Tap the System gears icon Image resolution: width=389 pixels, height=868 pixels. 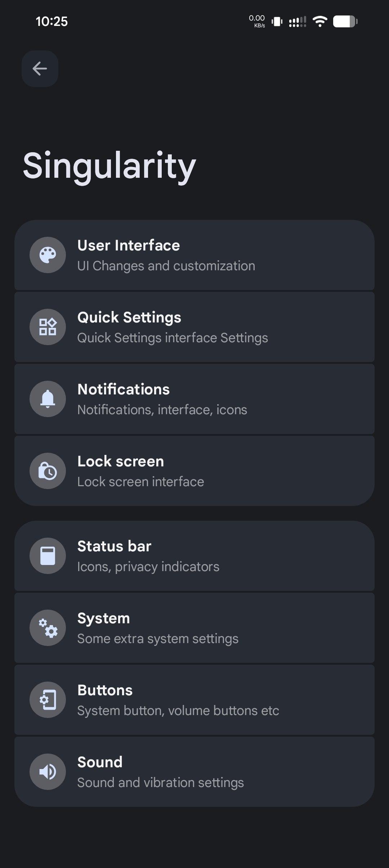coord(48,628)
